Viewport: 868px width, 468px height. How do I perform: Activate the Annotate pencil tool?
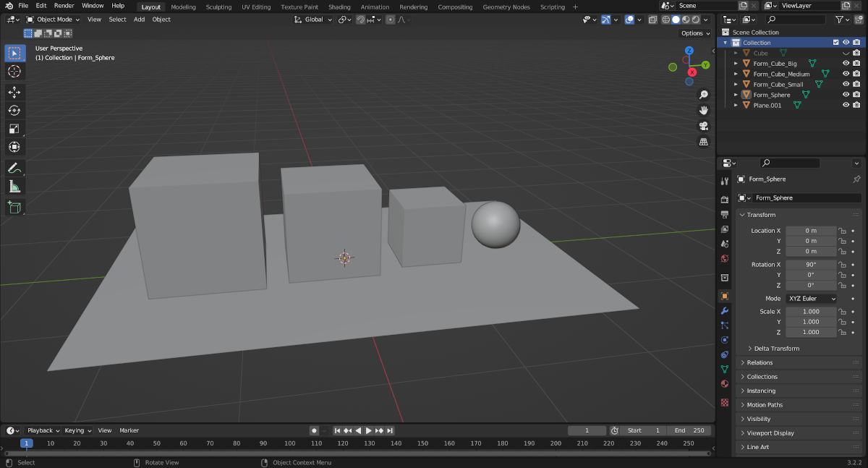pyautogui.click(x=14, y=168)
